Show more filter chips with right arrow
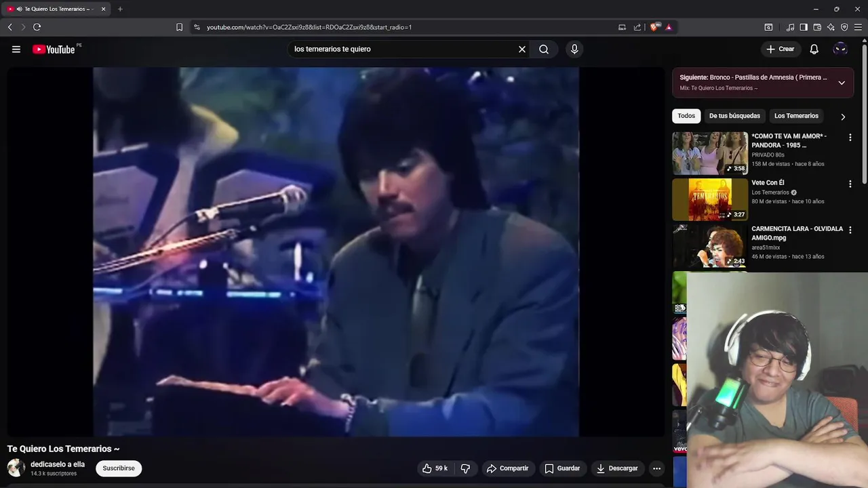Viewport: 868px width, 488px height. pyautogui.click(x=843, y=117)
